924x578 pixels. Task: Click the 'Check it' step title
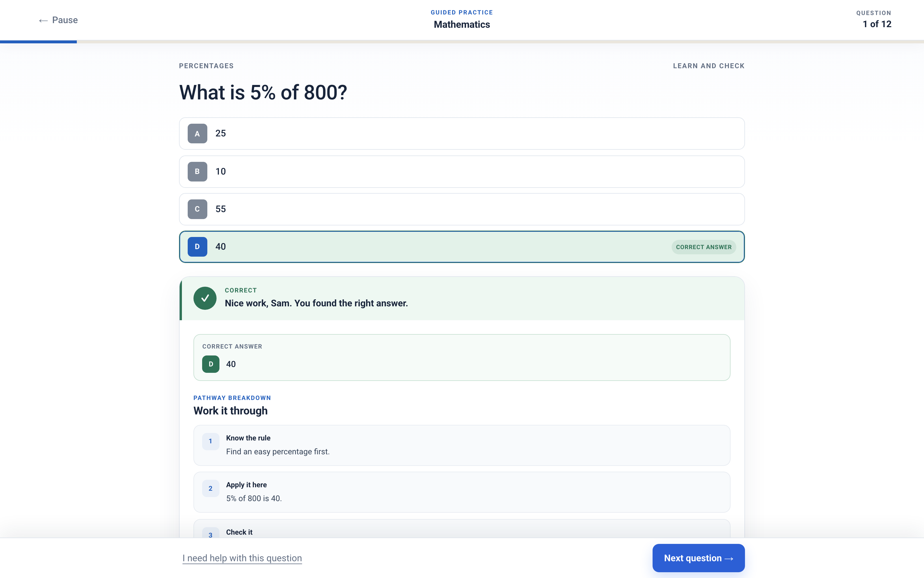[239, 532]
